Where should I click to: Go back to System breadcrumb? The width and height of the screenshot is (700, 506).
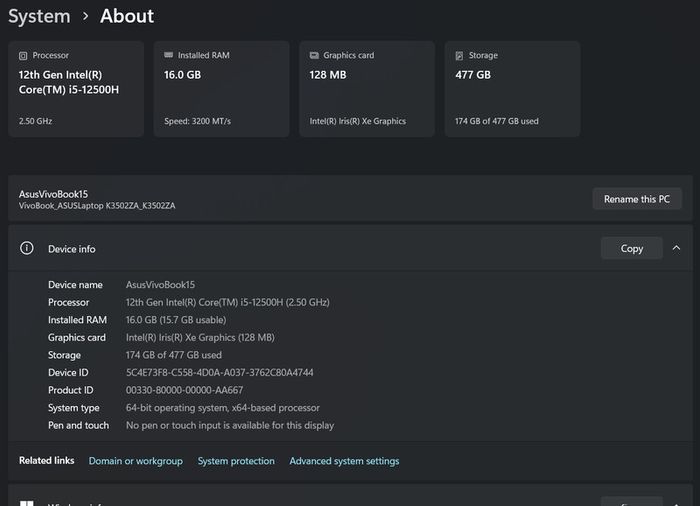39,17
